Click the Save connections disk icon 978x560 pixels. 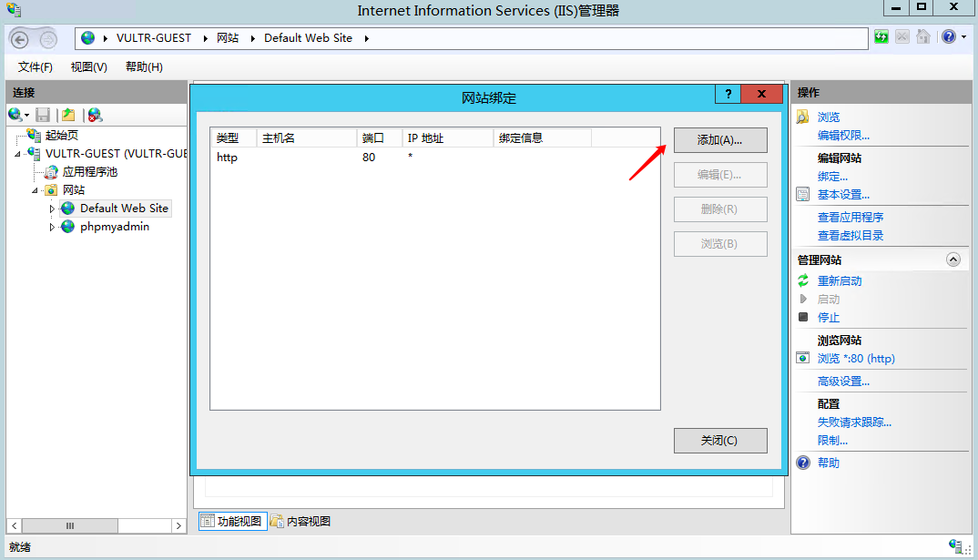click(x=43, y=115)
